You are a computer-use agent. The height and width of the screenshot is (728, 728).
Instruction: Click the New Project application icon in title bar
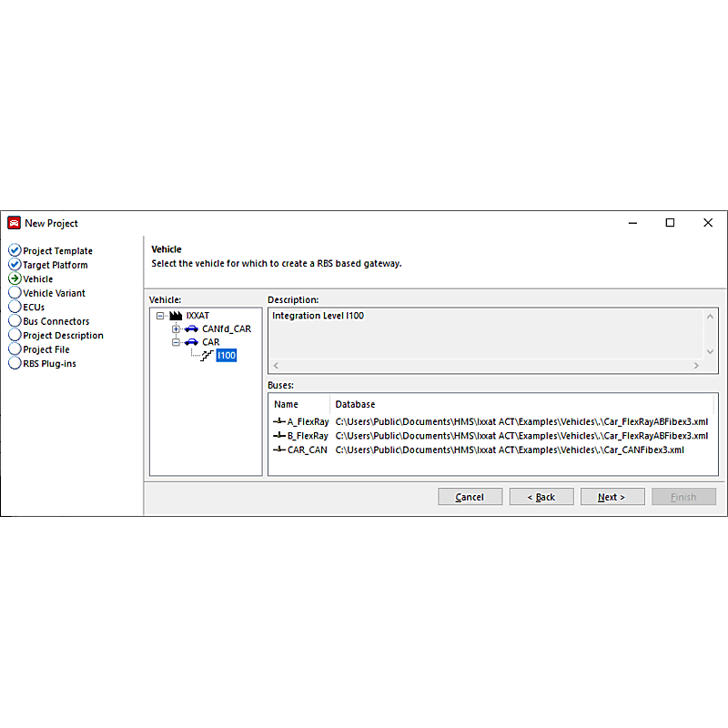point(13,222)
